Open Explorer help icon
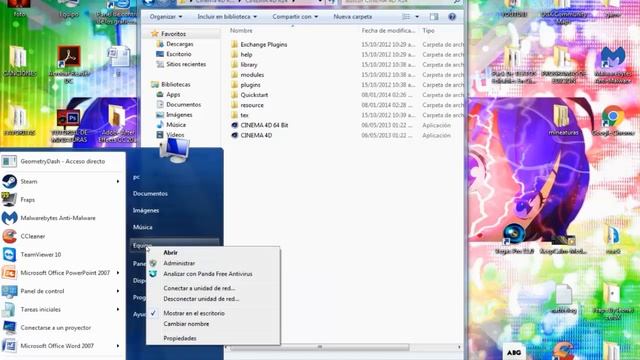640x360 pixels. (452, 17)
